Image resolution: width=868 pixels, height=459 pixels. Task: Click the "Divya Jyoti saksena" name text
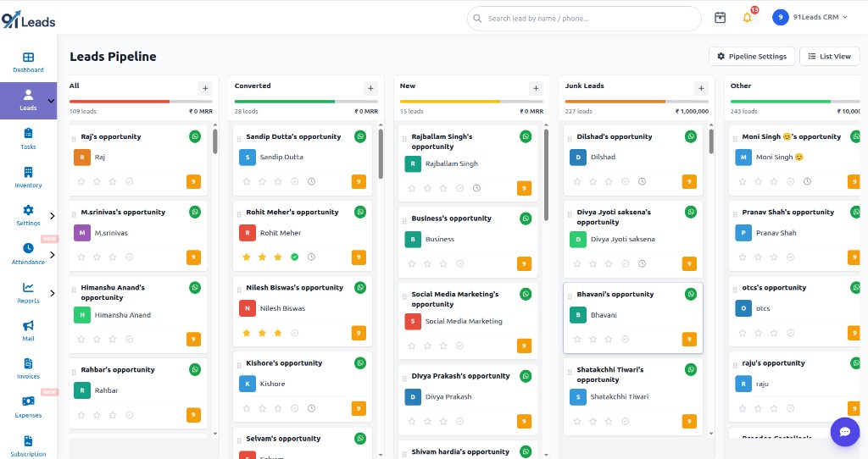(623, 239)
